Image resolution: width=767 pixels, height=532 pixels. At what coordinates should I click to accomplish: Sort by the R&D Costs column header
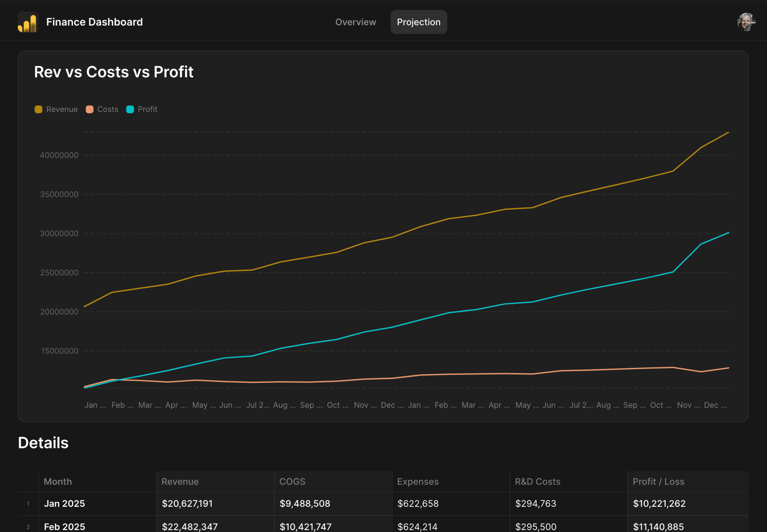569,482
